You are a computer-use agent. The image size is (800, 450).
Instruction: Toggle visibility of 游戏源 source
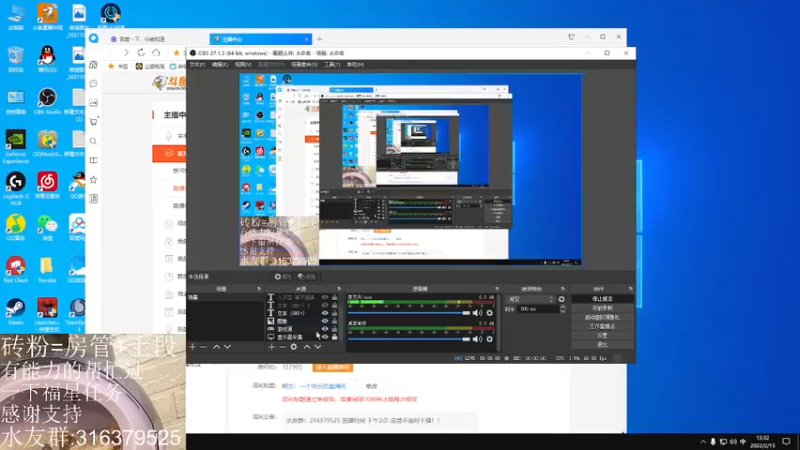click(325, 329)
